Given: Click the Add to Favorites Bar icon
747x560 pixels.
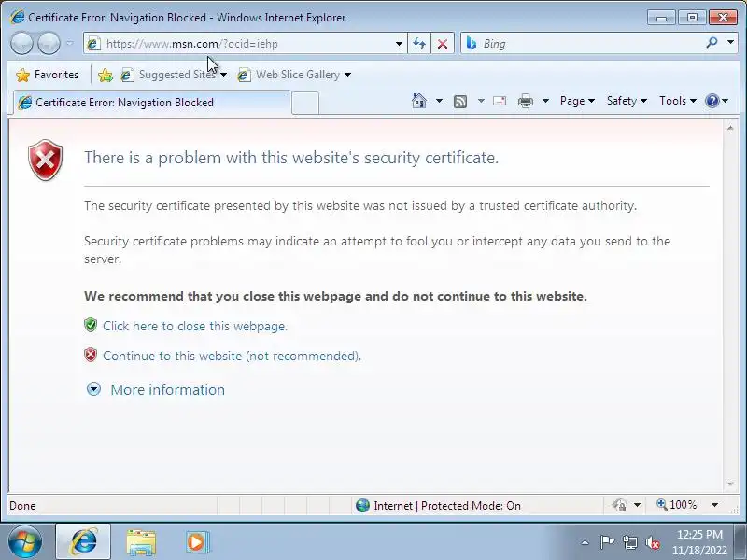Looking at the screenshot, I should (106, 75).
